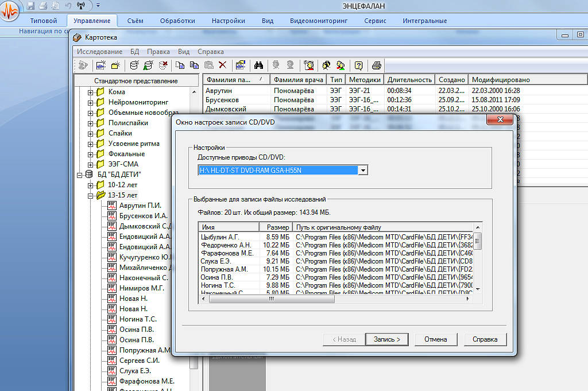Expand the Нейромониторинг folder node
Screen dimensions: 588x391
coord(90,103)
